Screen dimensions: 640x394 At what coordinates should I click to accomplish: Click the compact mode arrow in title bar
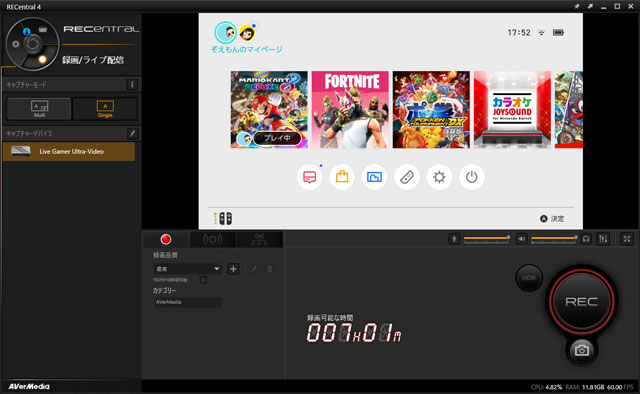tap(590, 7)
